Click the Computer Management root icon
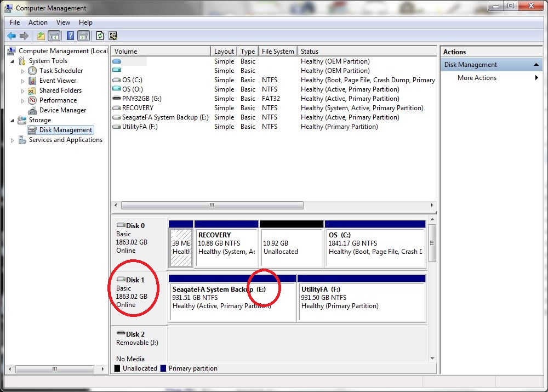 tap(11, 51)
